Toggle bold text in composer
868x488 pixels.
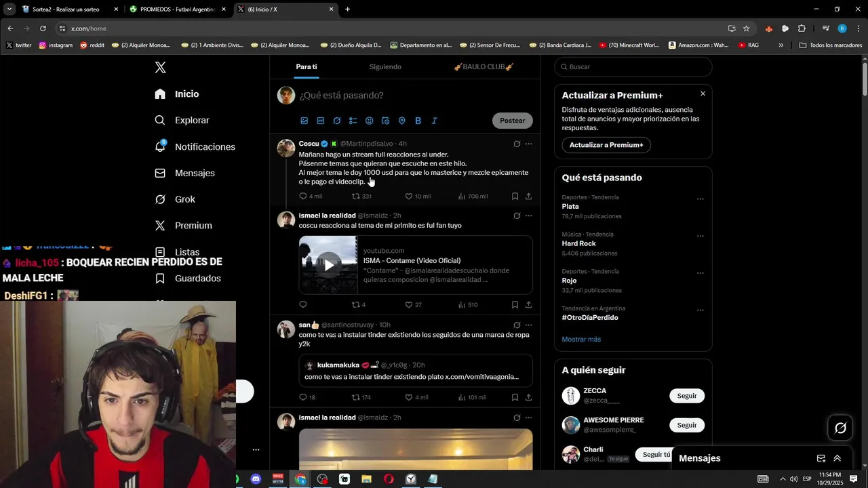click(418, 121)
